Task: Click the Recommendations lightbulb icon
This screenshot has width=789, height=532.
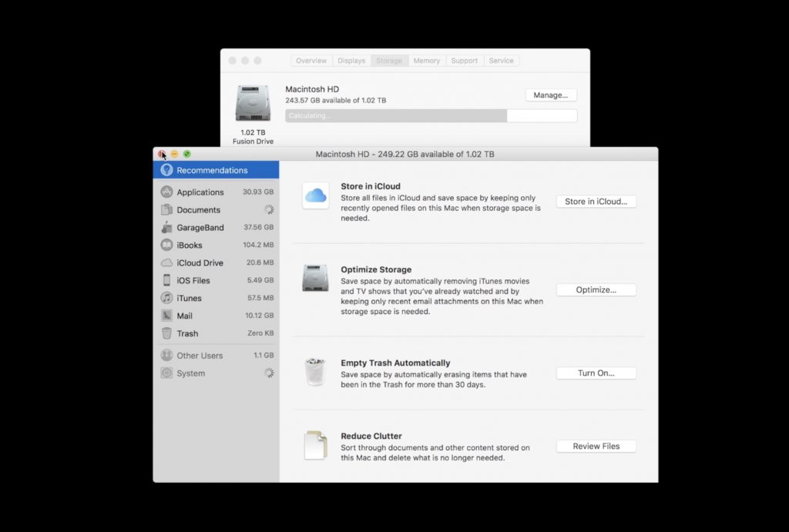Action: [166, 170]
